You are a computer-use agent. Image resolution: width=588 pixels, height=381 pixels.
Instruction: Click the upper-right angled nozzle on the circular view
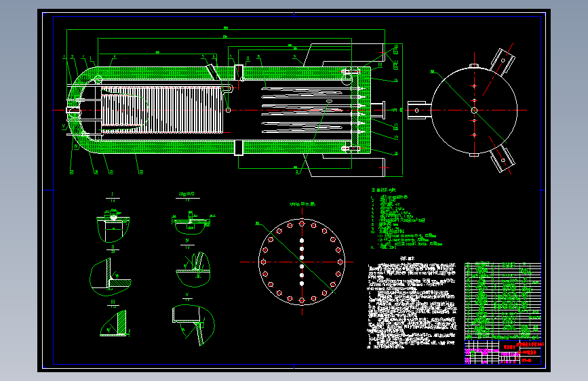(x=503, y=60)
